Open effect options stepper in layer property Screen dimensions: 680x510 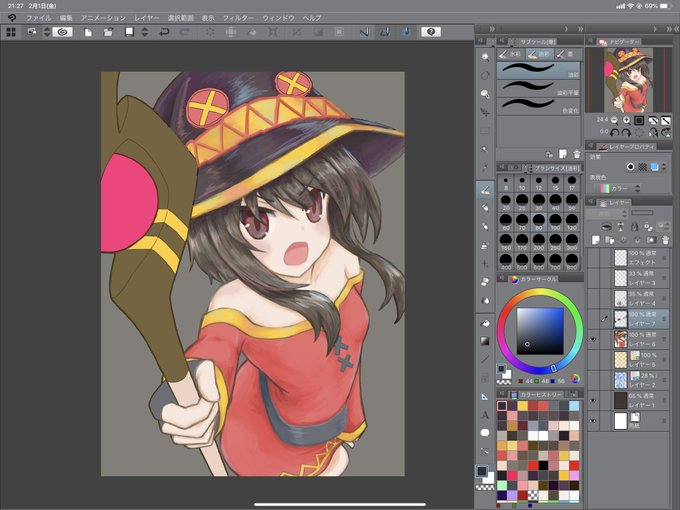point(664,167)
